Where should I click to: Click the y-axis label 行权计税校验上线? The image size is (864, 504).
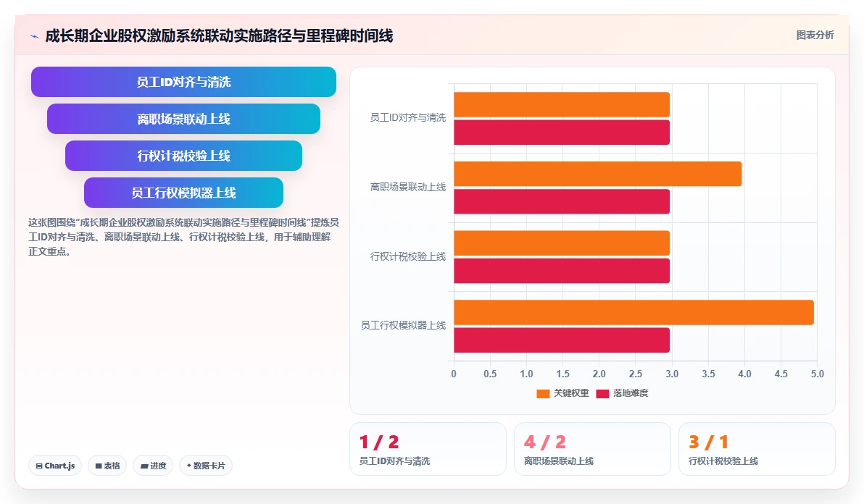click(408, 256)
